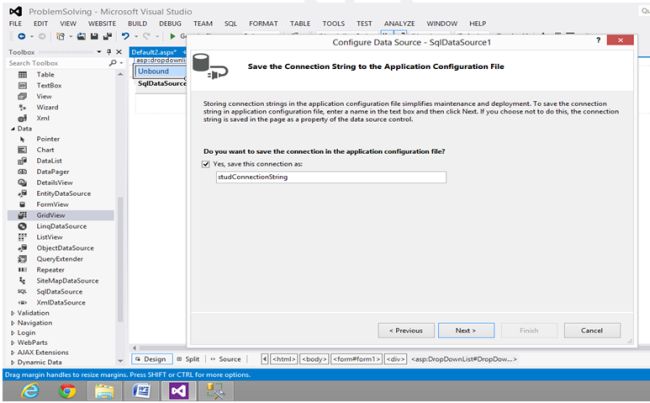
Task: Open the WEBSITE menu
Action: click(102, 24)
